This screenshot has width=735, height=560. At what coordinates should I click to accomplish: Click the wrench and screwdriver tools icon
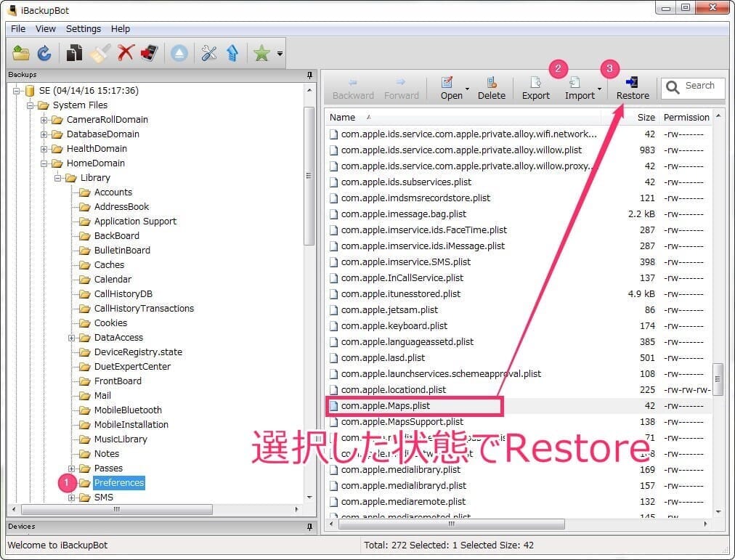209,53
